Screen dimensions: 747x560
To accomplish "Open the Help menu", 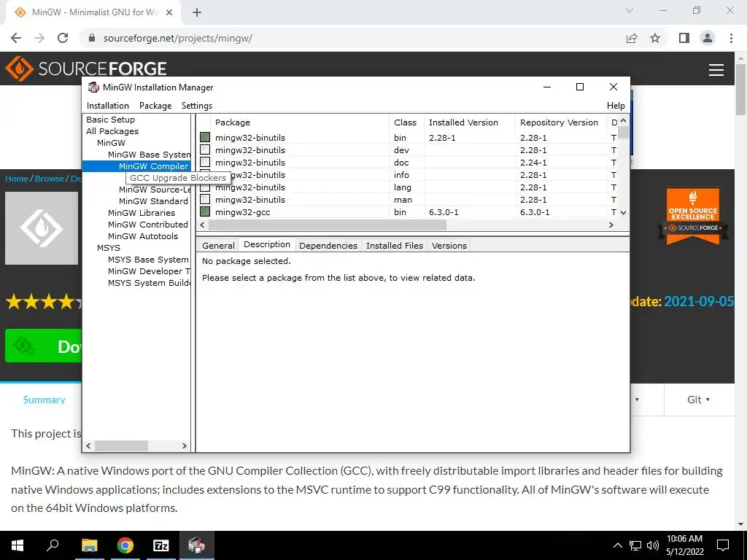I will click(x=616, y=106).
